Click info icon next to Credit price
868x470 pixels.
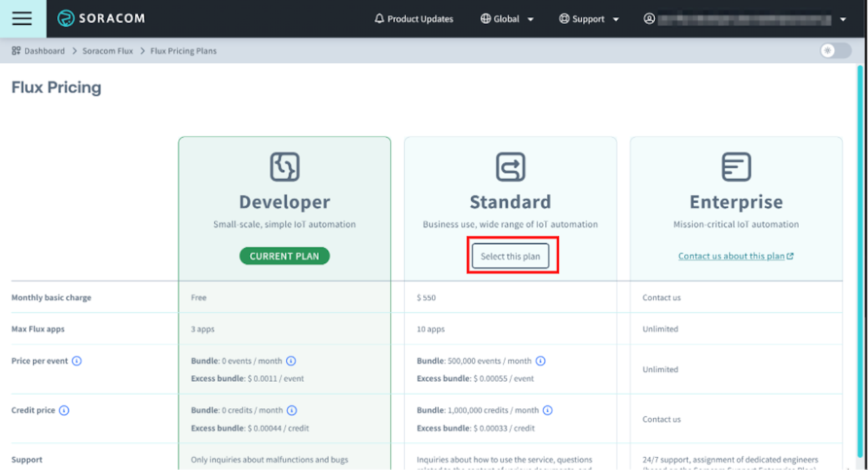point(64,410)
